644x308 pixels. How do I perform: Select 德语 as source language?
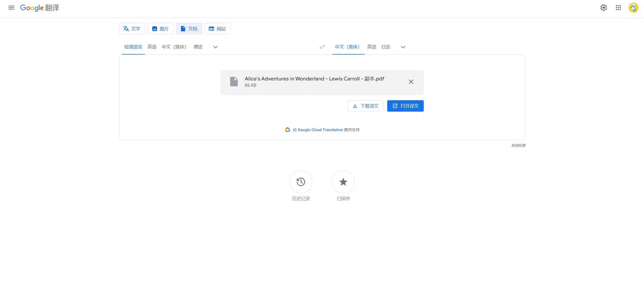tap(198, 47)
